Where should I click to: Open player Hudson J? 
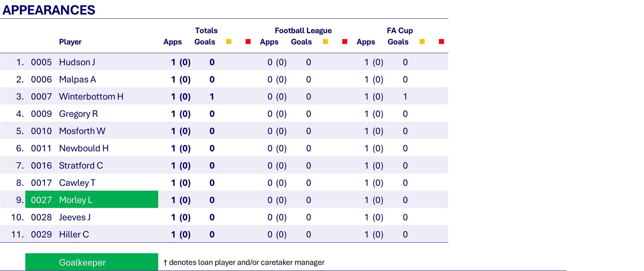[77, 62]
